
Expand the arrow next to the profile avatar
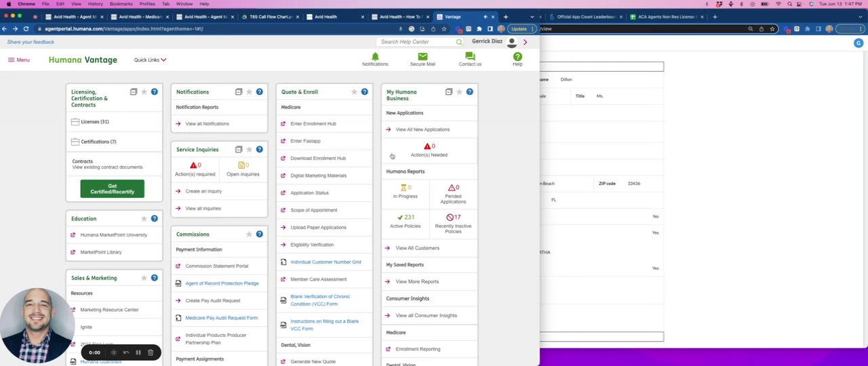pyautogui.click(x=525, y=42)
